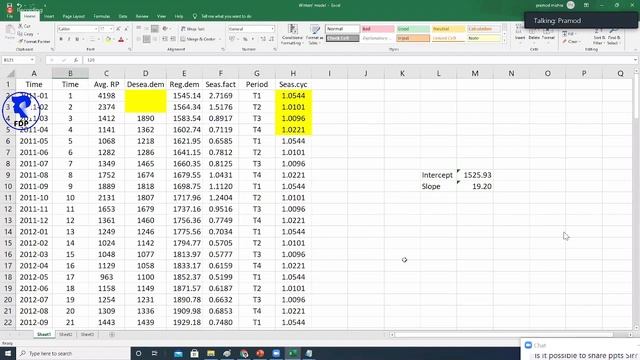Open the Format as Table gallery
640x360 pixels.
click(315, 34)
